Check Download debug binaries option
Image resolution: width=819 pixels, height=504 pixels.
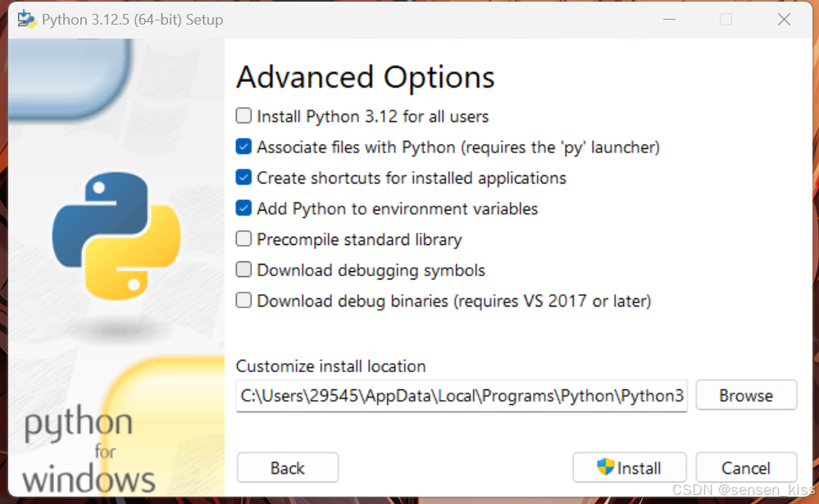point(243,301)
